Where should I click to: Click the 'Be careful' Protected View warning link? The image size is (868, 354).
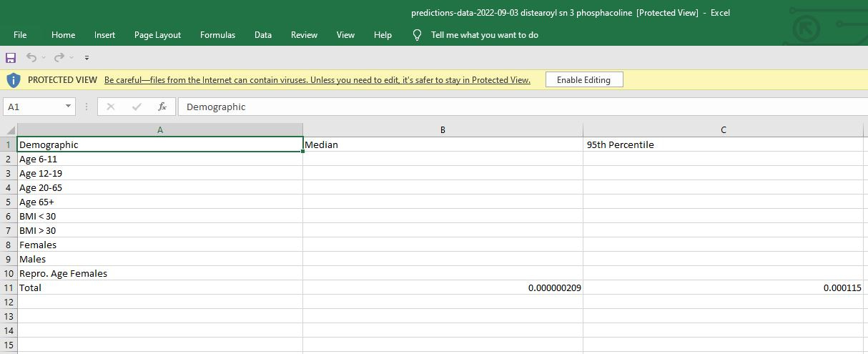coord(317,80)
